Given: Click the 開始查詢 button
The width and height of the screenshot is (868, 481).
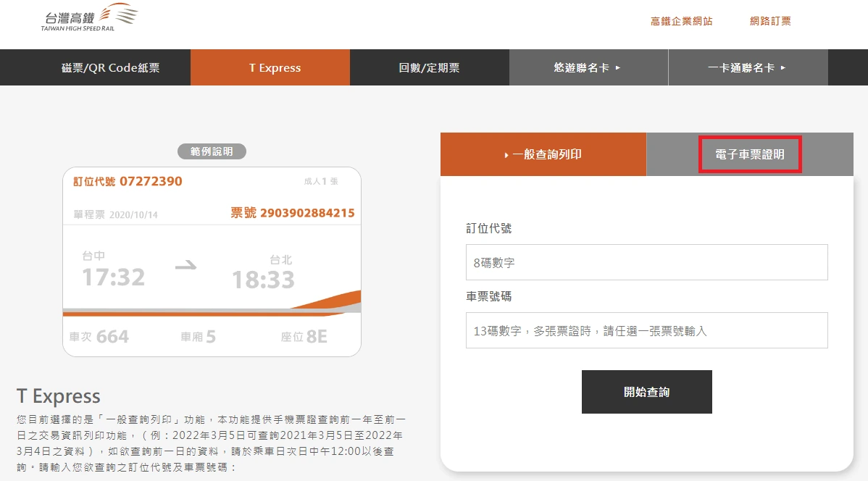Looking at the screenshot, I should click(x=646, y=392).
